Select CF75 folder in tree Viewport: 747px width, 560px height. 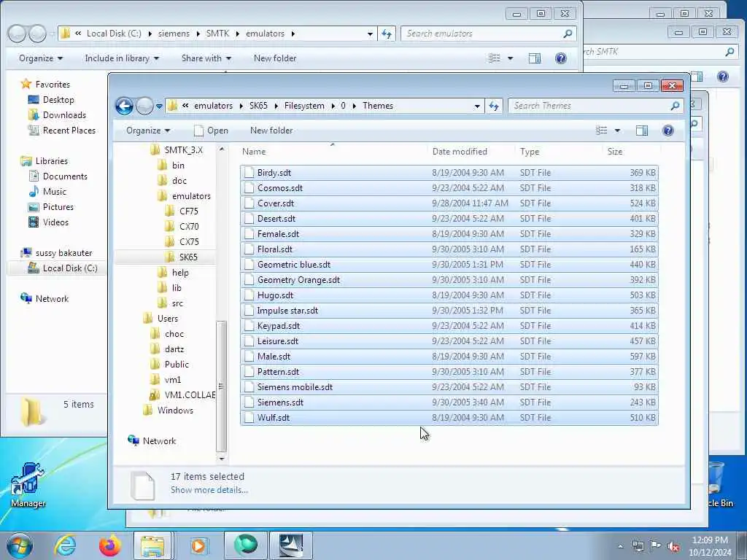pos(188,211)
